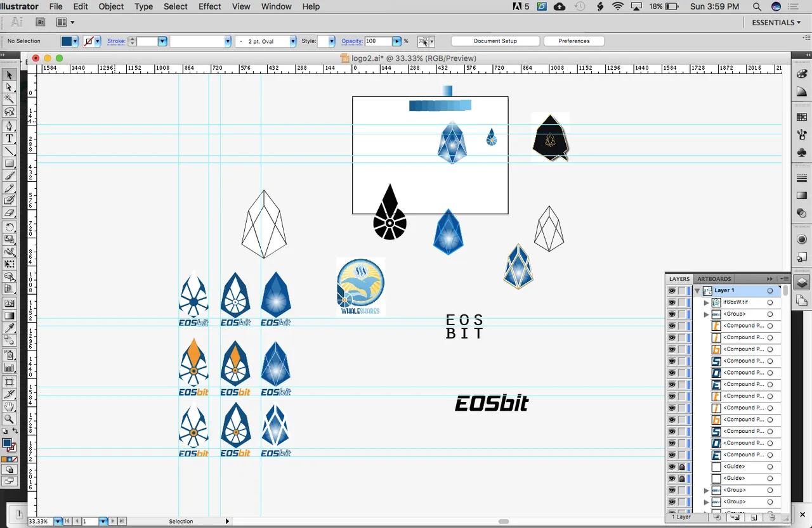Open the zoom level dropdown in status bar

[58, 521]
